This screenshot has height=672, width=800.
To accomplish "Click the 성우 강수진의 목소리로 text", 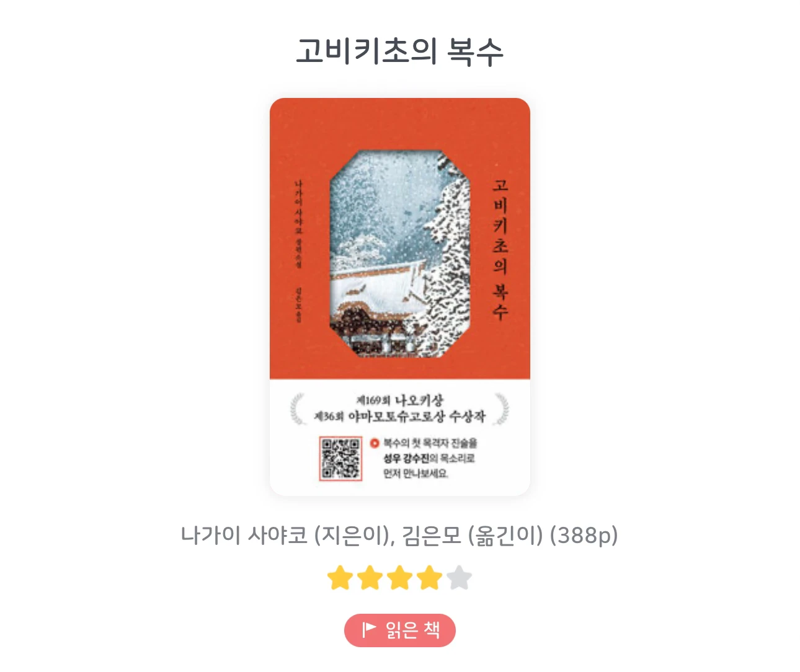I will [x=429, y=458].
